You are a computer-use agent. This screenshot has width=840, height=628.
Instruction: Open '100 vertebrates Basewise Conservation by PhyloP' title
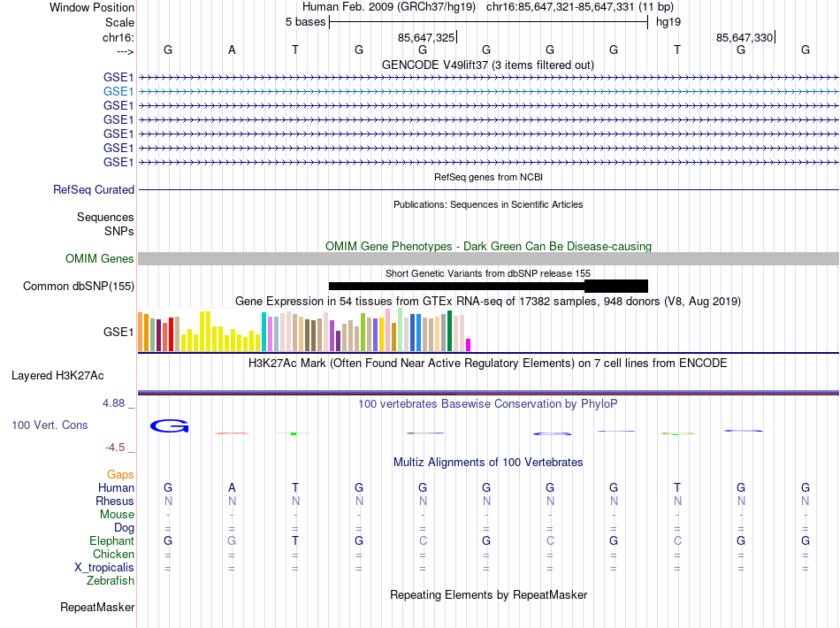pyautogui.click(x=488, y=404)
